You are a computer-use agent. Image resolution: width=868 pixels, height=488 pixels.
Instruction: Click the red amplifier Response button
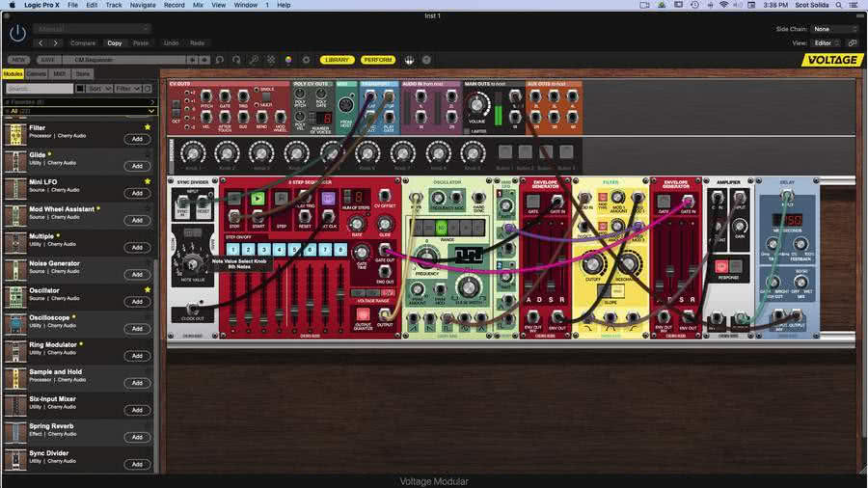click(x=721, y=267)
